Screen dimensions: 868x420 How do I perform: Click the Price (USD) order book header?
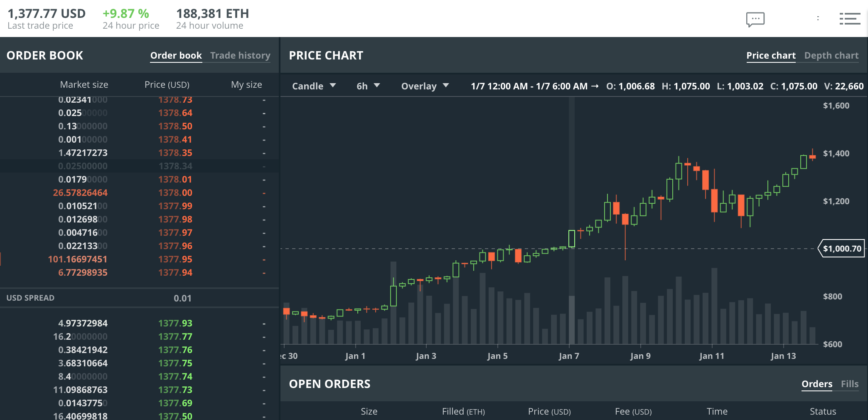point(167,84)
